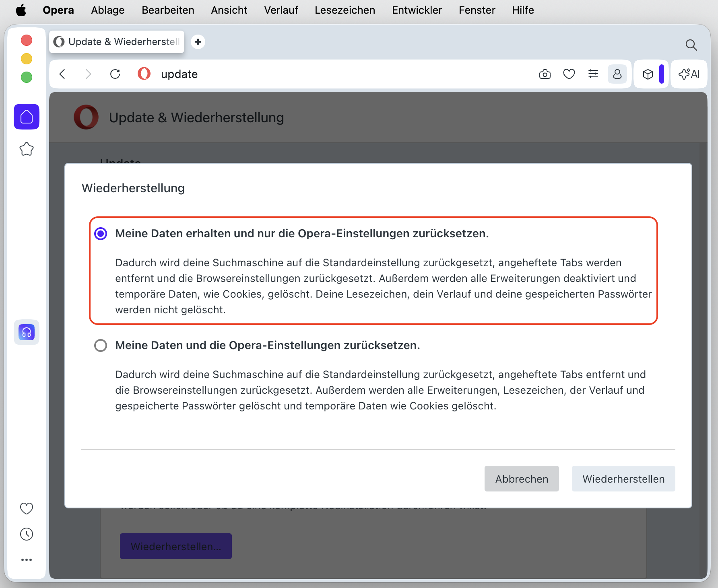Click the purple sidebar toggle bar

point(662,74)
